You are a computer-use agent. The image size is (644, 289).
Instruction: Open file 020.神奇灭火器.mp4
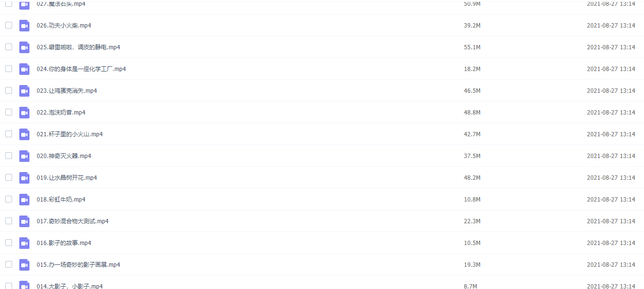[64, 156]
